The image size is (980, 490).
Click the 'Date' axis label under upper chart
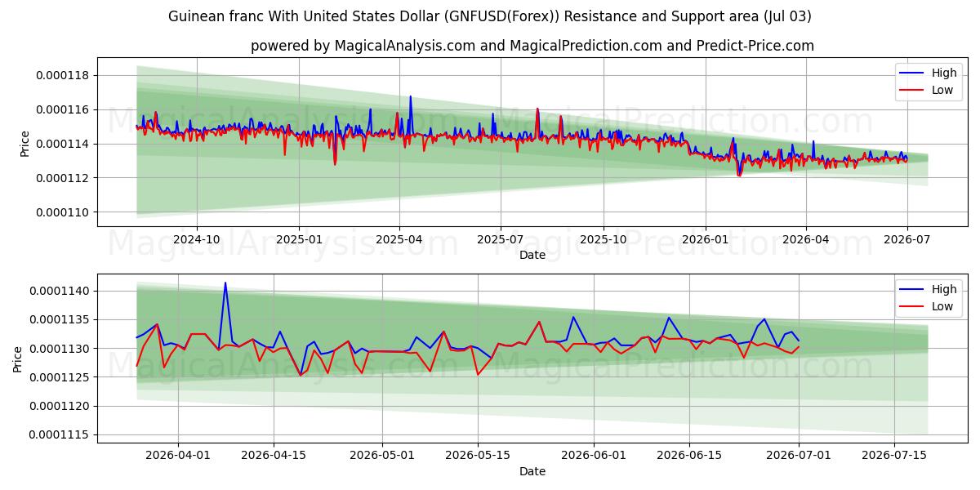(x=532, y=255)
